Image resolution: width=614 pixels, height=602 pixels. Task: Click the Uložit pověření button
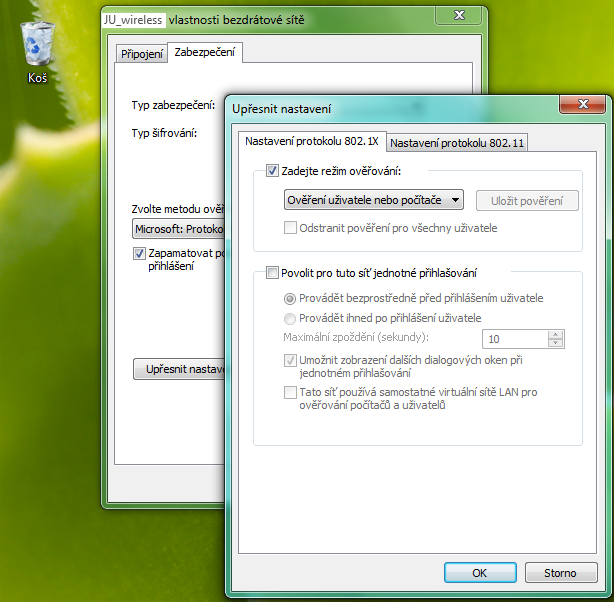click(527, 201)
